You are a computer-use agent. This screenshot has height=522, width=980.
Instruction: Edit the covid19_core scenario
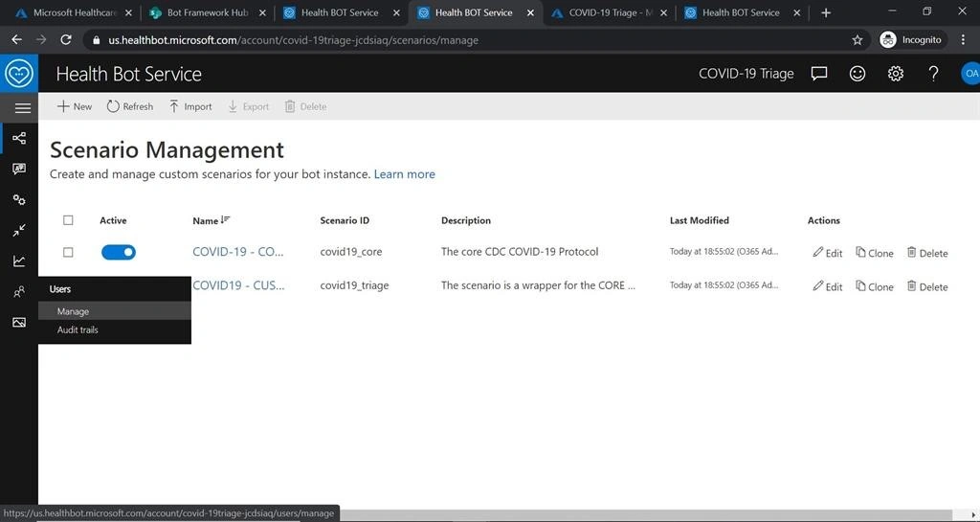pos(828,253)
